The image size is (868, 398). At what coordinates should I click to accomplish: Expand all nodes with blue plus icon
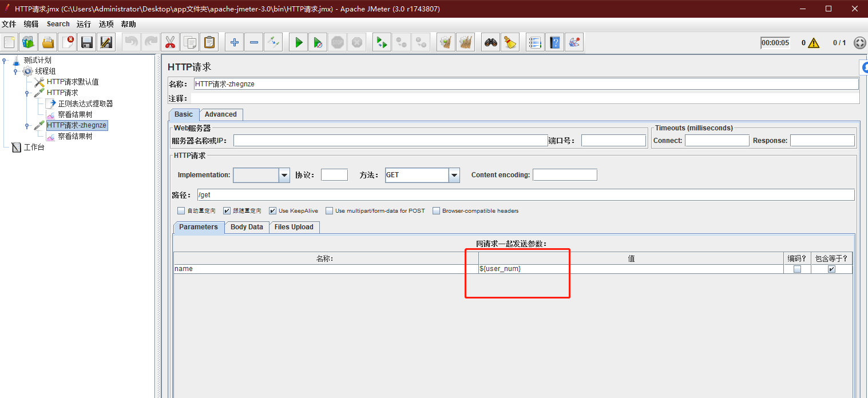click(x=235, y=42)
